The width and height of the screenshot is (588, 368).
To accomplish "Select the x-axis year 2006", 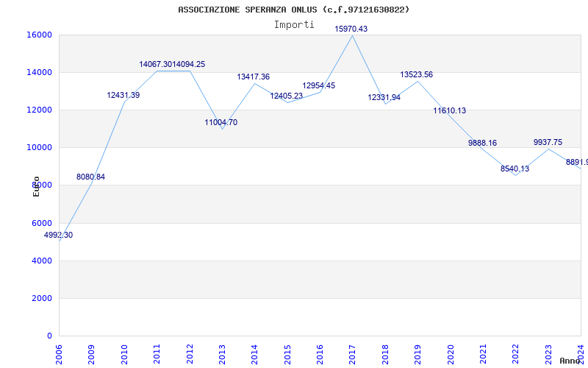I will (x=59, y=355).
